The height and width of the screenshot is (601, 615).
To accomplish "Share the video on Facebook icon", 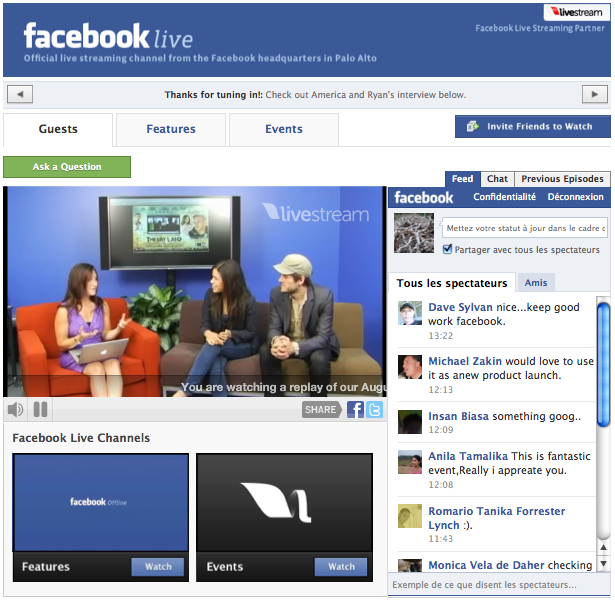I will coord(355,410).
